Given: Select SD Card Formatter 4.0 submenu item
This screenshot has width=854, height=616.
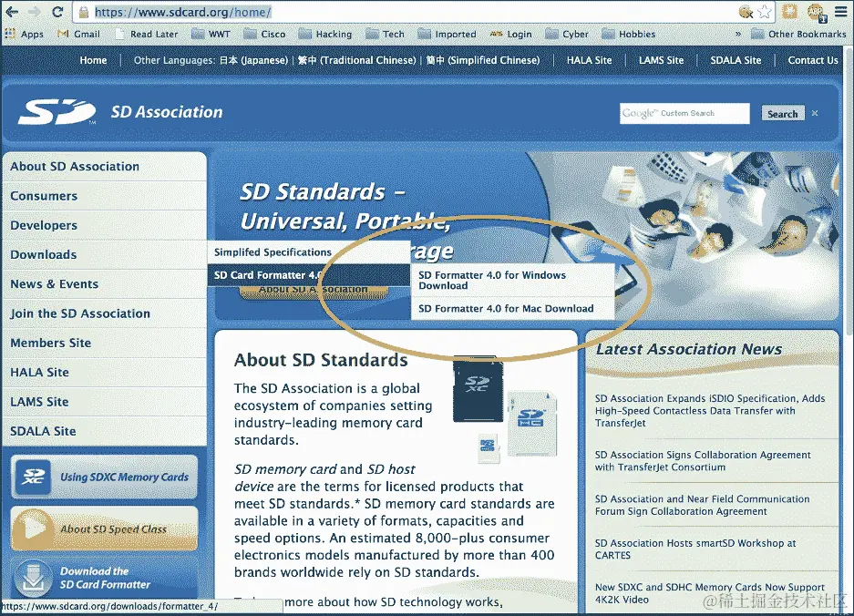Looking at the screenshot, I should click(308, 275).
